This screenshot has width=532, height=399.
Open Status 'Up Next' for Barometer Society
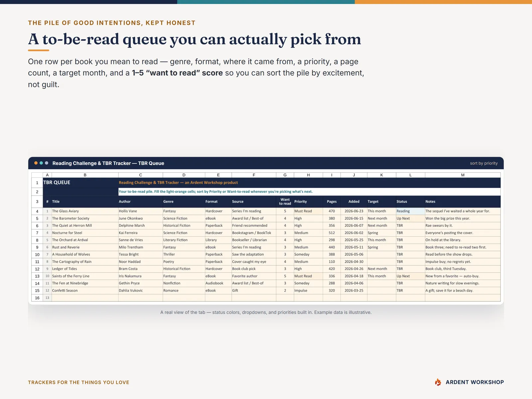point(411,218)
